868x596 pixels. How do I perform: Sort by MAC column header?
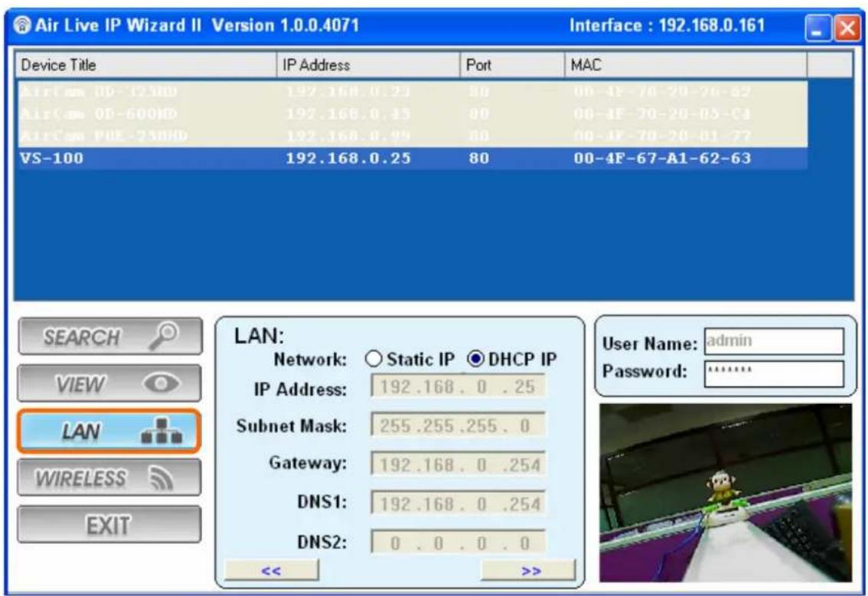(x=685, y=65)
